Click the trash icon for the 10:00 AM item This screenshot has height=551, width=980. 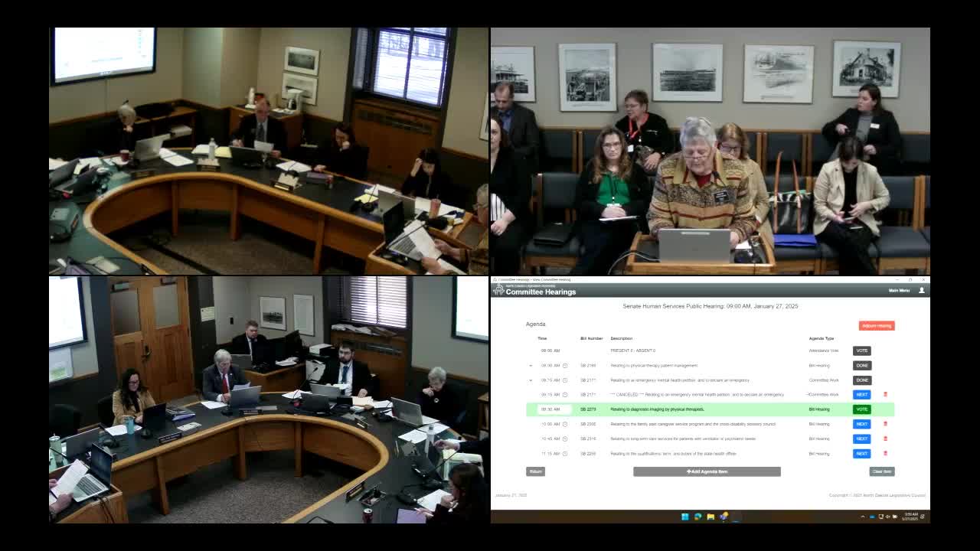coord(885,424)
